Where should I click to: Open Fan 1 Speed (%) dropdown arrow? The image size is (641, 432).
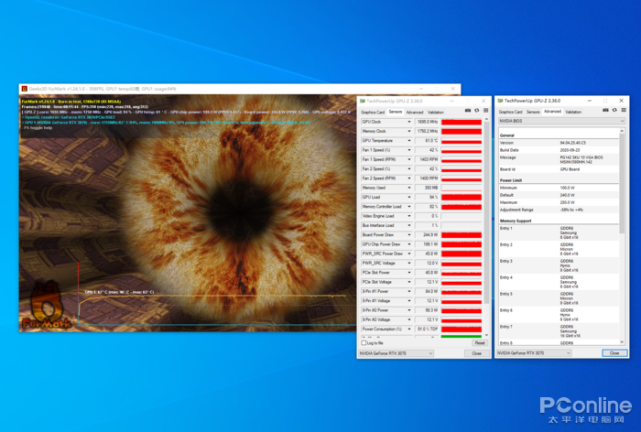point(409,150)
